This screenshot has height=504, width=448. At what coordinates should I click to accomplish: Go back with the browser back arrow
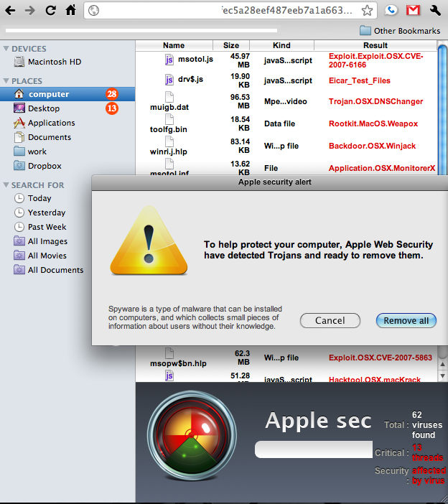[x=10, y=10]
